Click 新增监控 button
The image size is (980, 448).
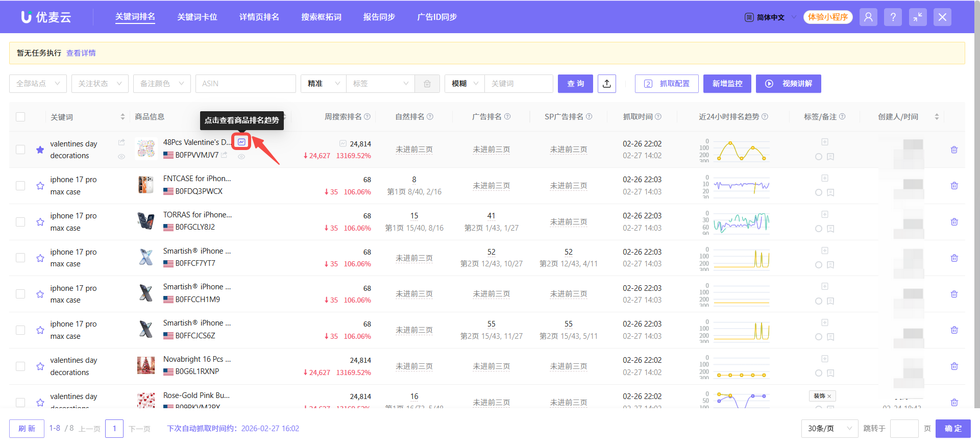point(727,84)
